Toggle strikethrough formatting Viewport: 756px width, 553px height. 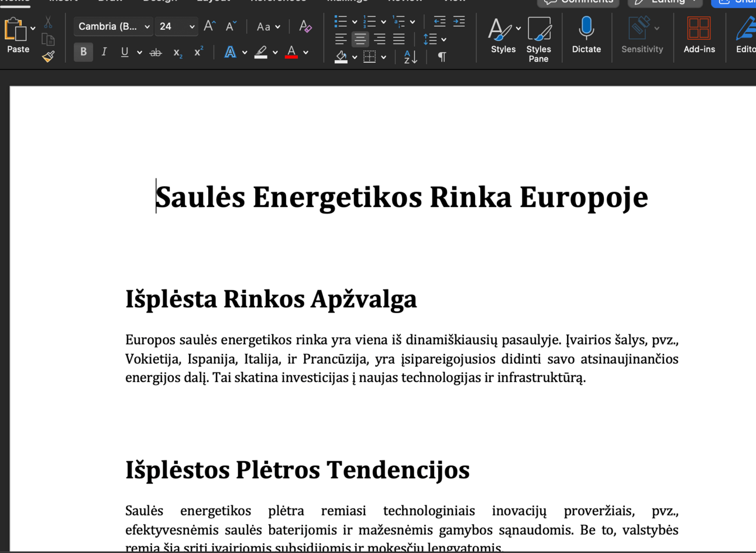156,53
